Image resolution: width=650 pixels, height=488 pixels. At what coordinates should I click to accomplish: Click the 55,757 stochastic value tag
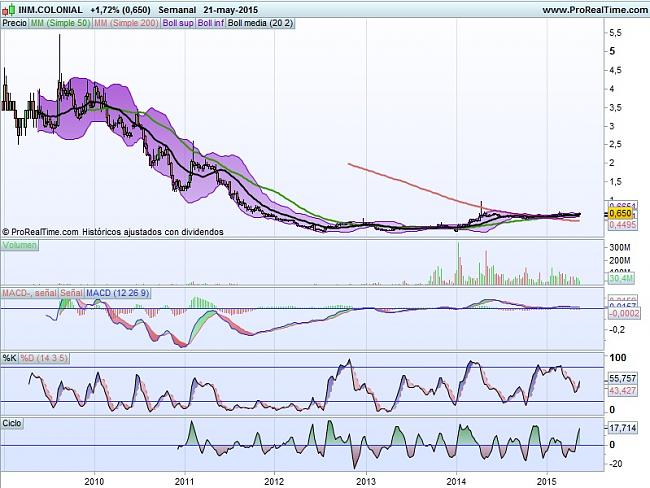[624, 380]
